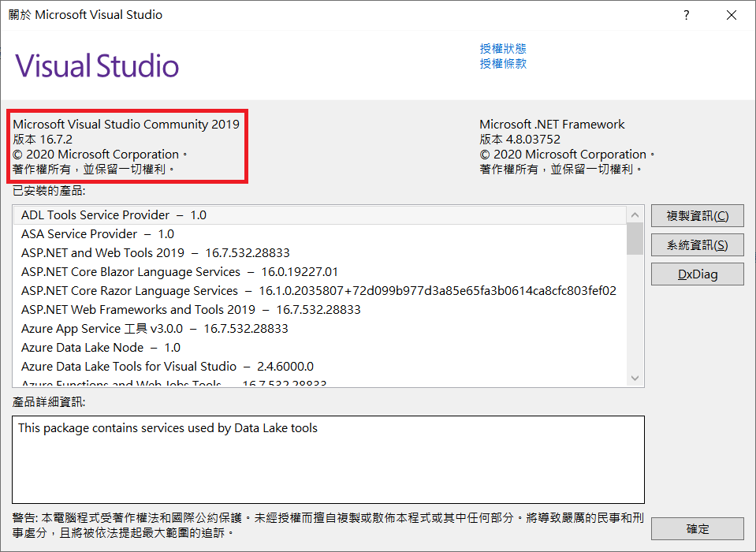
Task: Click the Visual Studio logo
Action: 97,66
